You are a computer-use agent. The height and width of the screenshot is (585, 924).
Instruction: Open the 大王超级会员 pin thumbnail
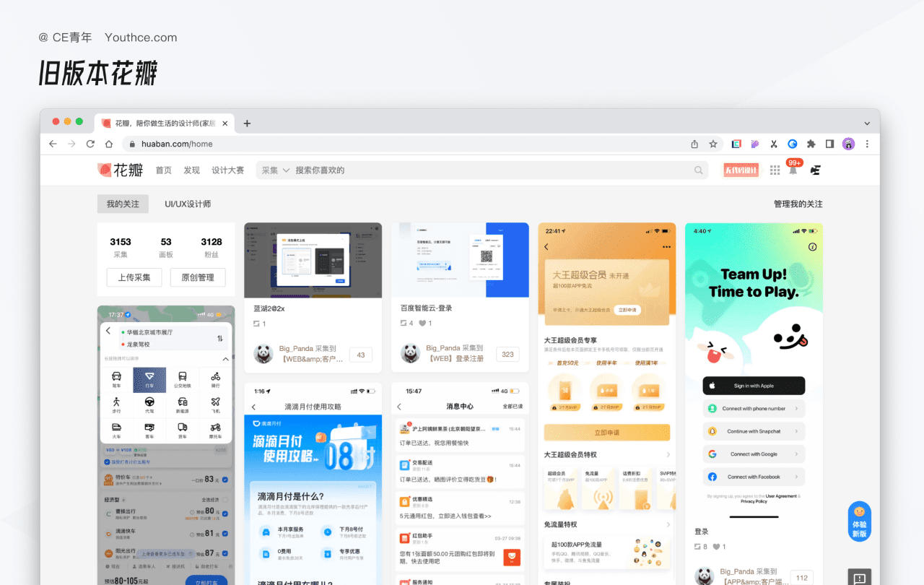[607, 404]
